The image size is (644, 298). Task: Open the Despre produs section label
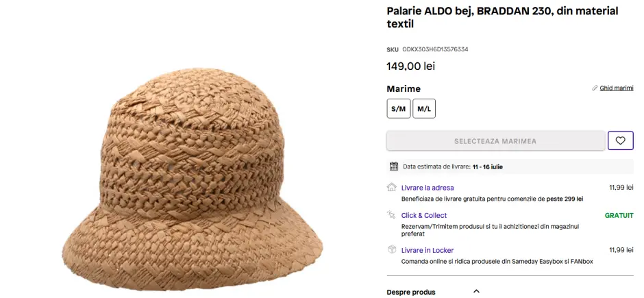tap(410, 292)
